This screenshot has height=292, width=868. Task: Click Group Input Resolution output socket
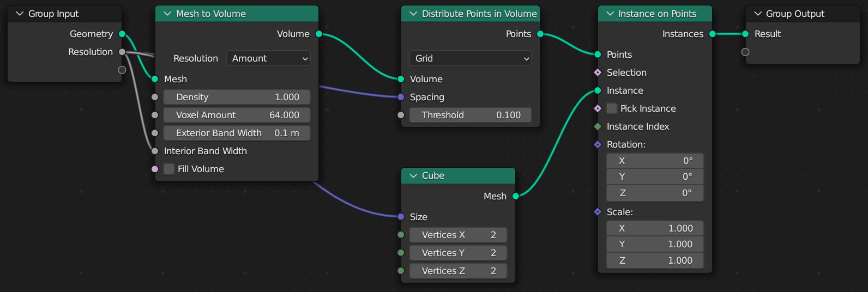pyautogui.click(x=122, y=52)
